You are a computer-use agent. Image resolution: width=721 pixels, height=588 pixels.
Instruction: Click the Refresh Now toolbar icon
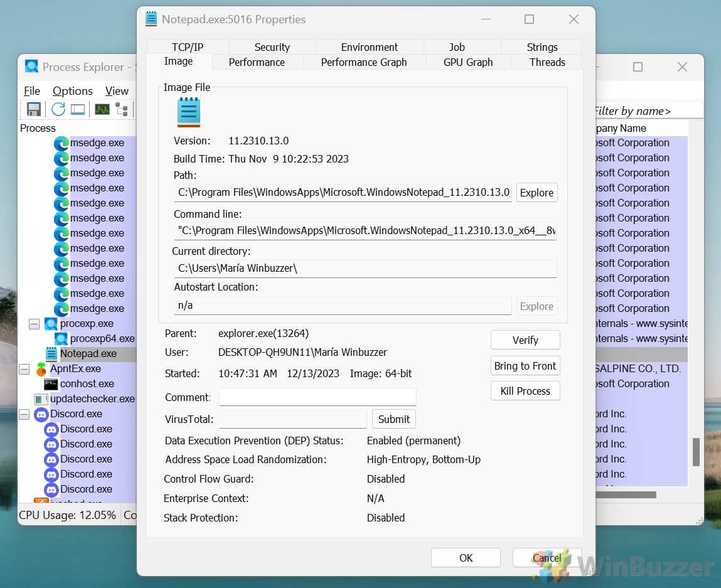(x=58, y=109)
